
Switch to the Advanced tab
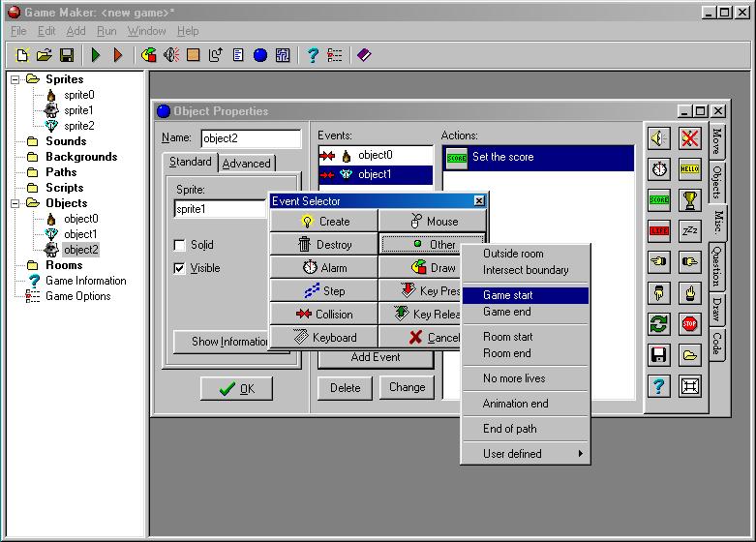coord(247,163)
